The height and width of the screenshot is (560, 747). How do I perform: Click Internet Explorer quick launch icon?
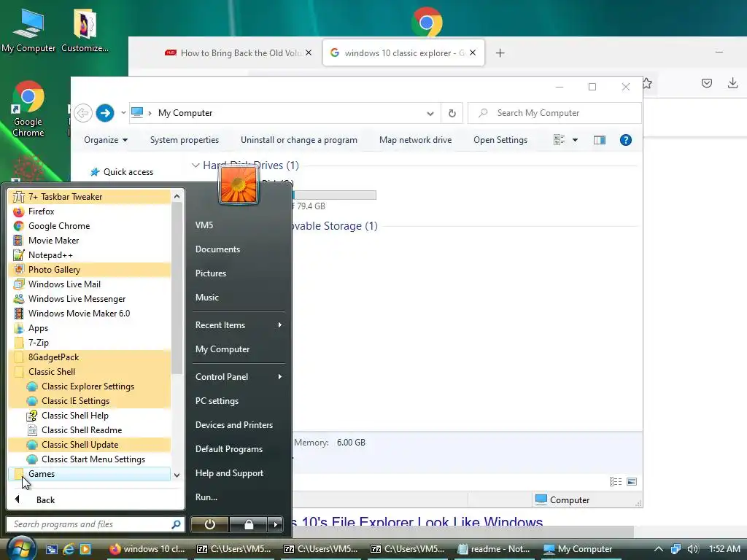[x=69, y=549]
